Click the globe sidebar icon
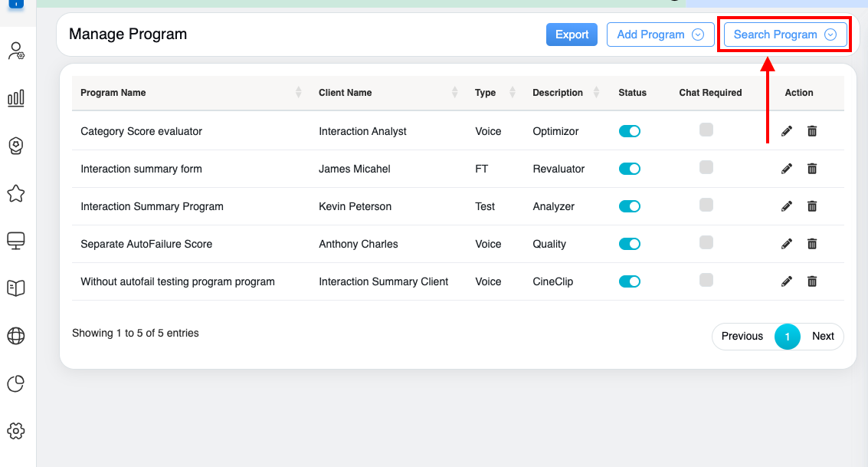This screenshot has height=467, width=868. click(x=16, y=336)
